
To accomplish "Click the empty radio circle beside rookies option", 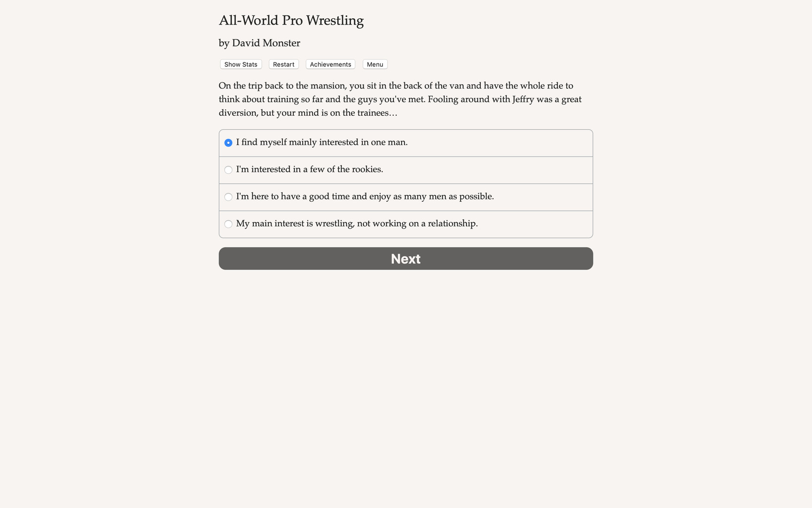I will point(228,170).
